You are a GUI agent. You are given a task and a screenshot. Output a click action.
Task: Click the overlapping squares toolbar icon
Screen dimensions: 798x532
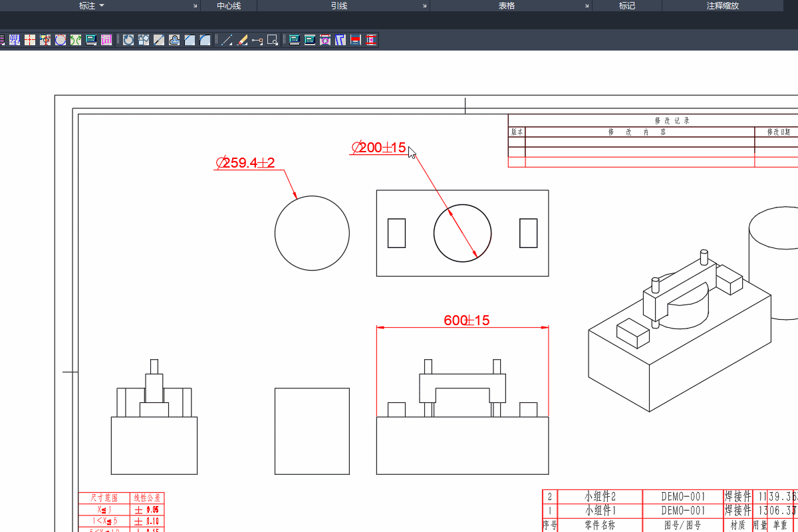[x=144, y=40]
